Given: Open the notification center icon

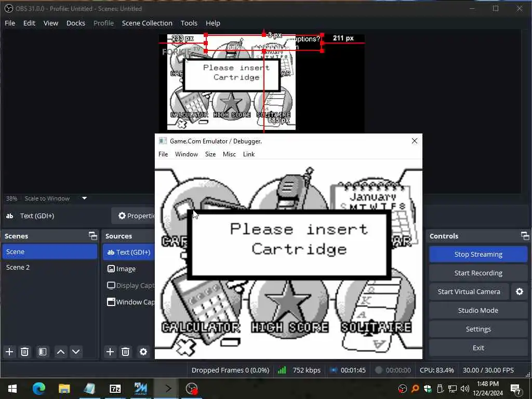Looking at the screenshot, I should click(515, 389).
